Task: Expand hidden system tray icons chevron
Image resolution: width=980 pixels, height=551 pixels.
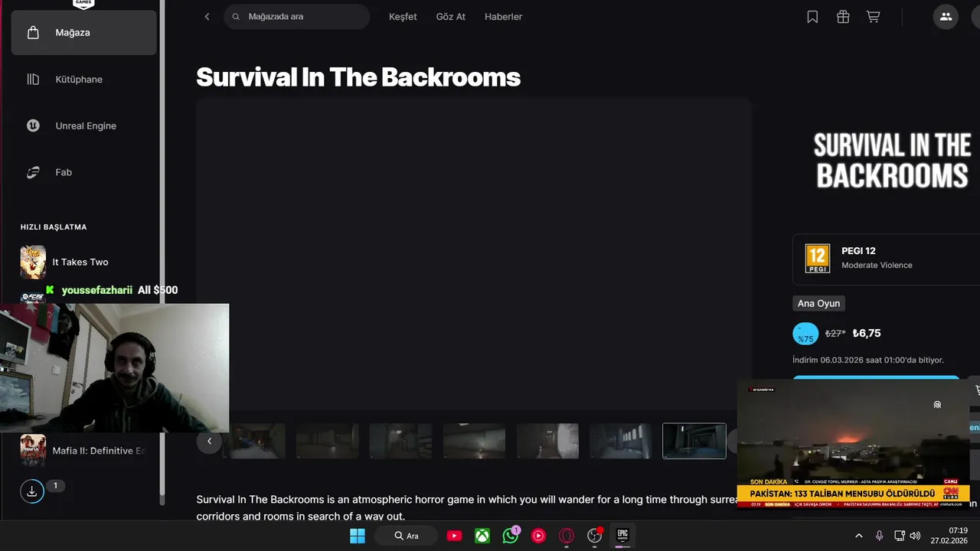Action: pyautogui.click(x=858, y=536)
